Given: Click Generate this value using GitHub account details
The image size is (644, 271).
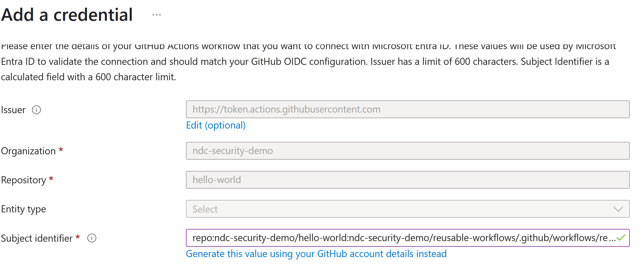Looking at the screenshot, I should click(x=316, y=254).
